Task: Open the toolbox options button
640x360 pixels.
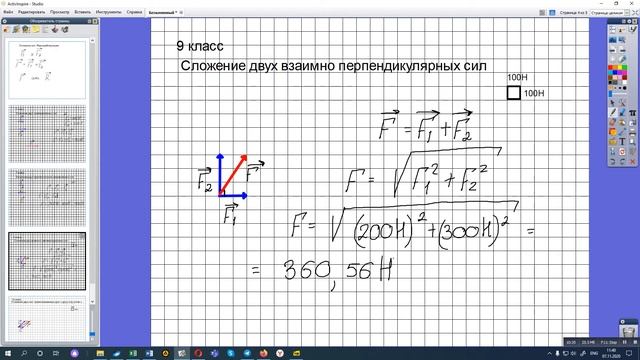Action: pyautogui.click(x=629, y=21)
